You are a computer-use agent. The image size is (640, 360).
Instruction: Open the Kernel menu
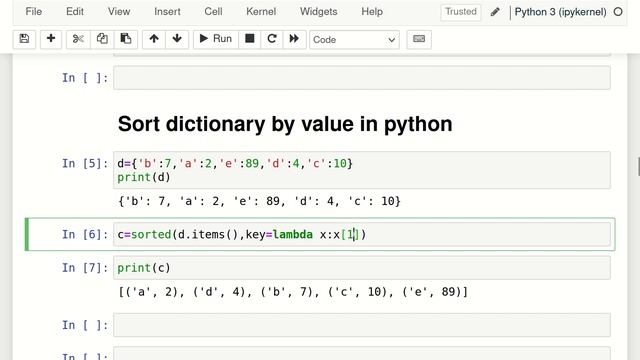261,11
